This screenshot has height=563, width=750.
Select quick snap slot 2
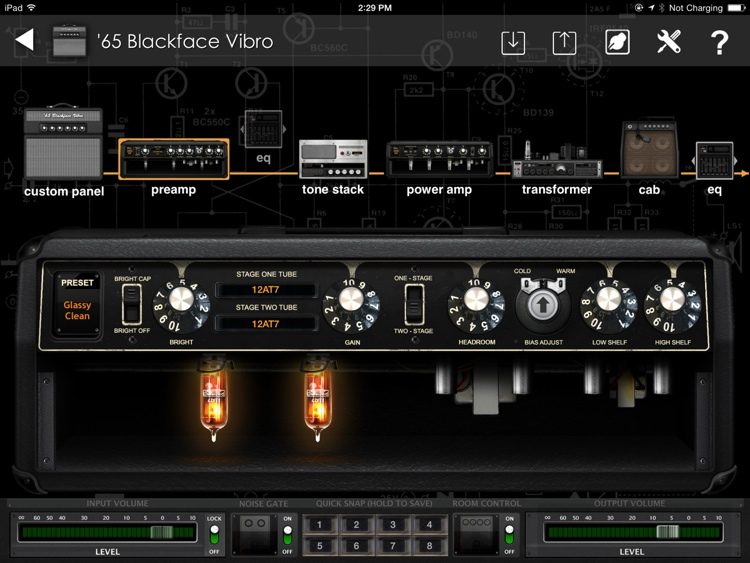tap(356, 525)
